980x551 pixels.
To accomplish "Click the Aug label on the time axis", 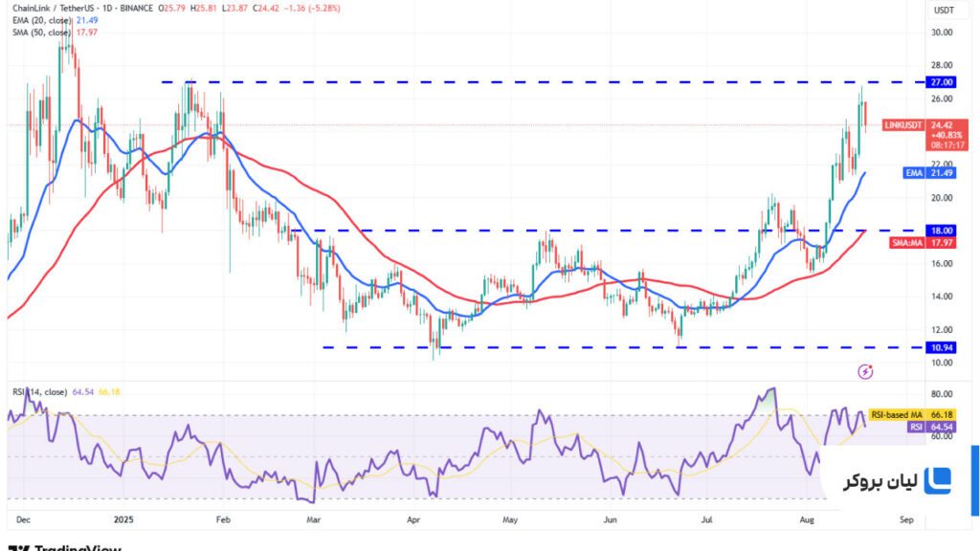I will point(807,519).
